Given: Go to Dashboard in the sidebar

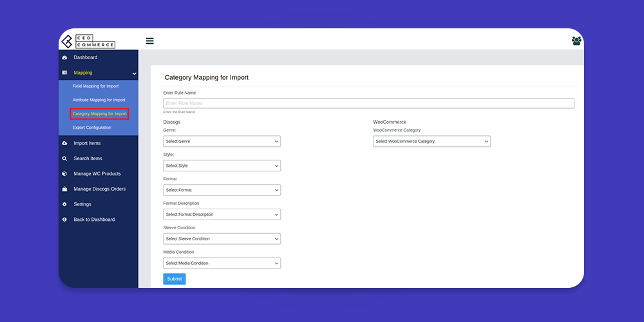Looking at the screenshot, I should [86, 57].
